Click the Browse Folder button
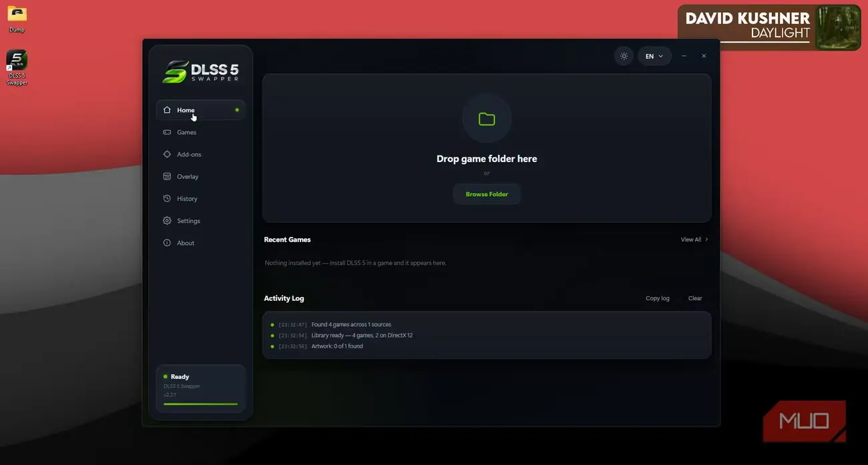 pos(487,194)
